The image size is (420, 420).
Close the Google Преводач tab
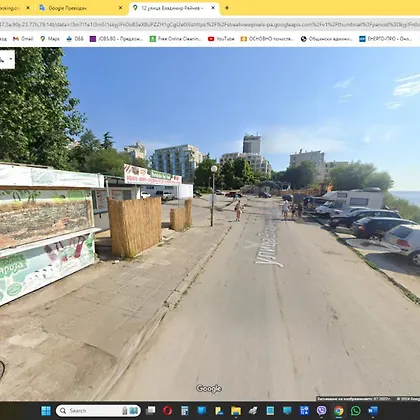point(120,8)
